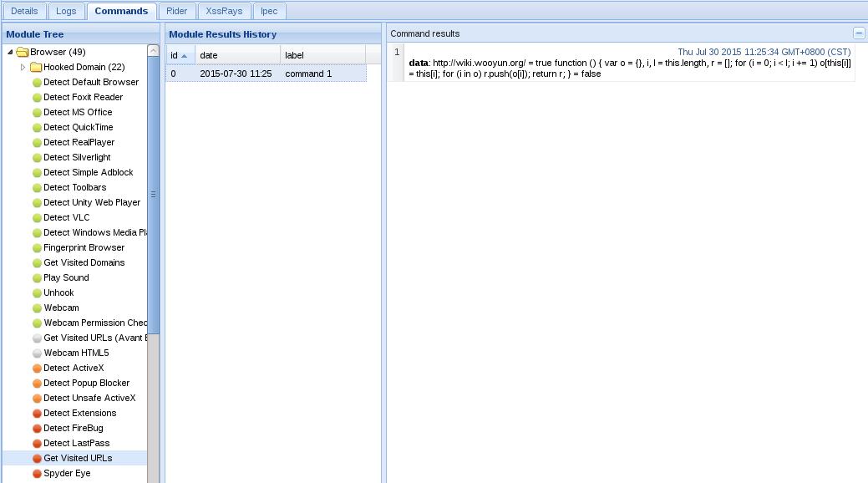
Task: Collapse the Browser tree node arrow
Action: [10, 52]
